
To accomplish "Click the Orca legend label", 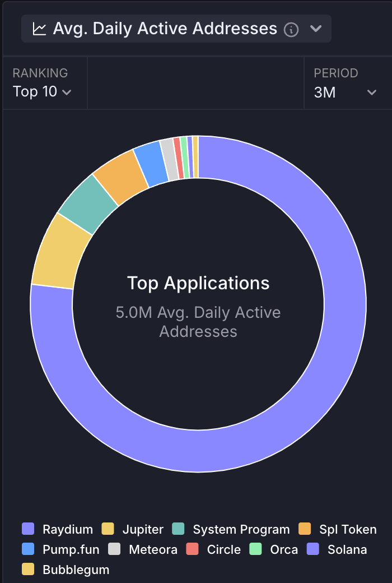I will click(284, 549).
